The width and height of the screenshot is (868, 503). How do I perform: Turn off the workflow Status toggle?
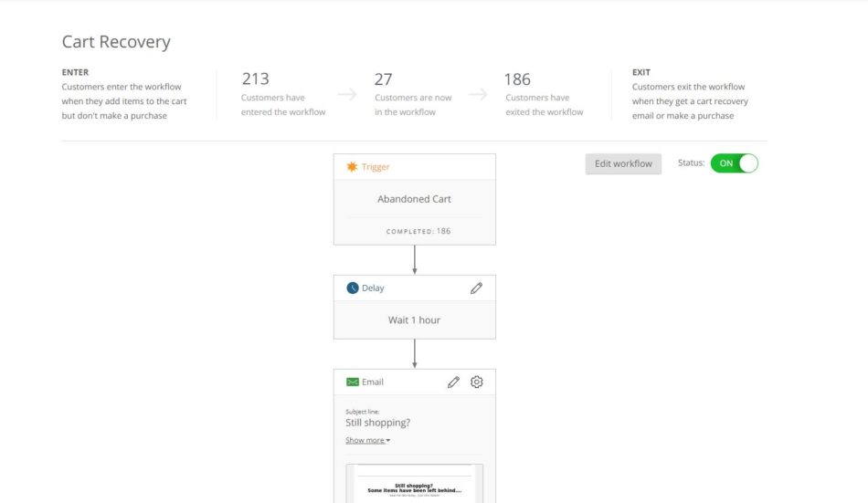coord(734,163)
